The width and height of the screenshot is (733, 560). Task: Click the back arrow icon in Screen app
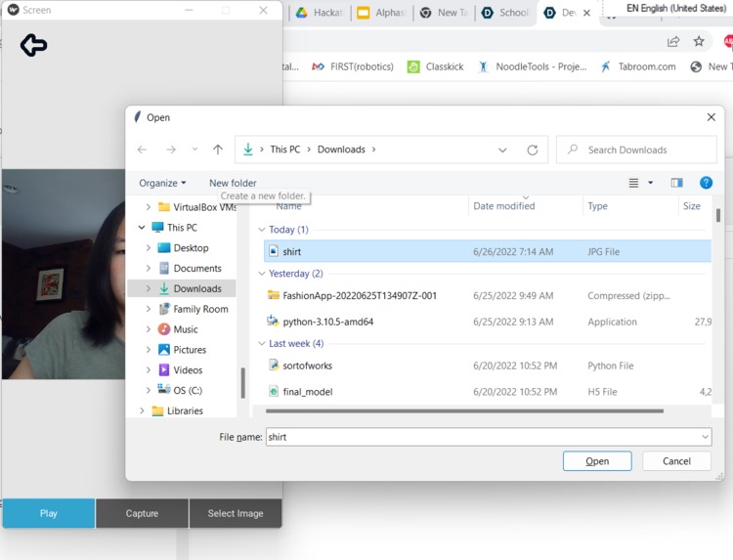[33, 45]
